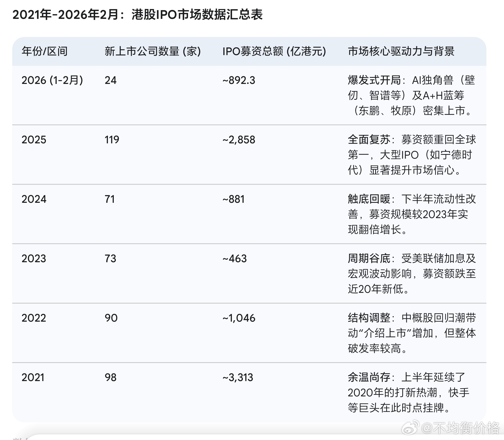This screenshot has width=504, height=440.
Task: Click the IPO募资总额 (亿港元) column header
Action: tap(274, 51)
